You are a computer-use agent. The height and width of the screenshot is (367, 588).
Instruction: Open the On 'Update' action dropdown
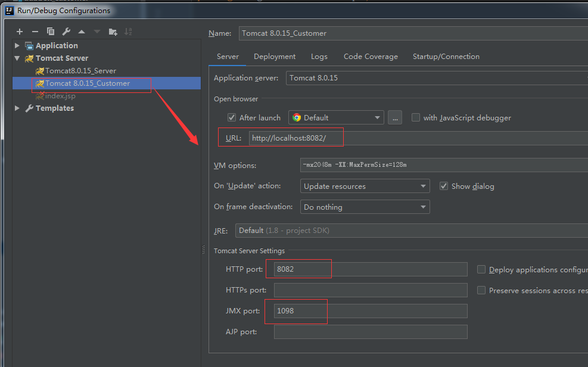(x=365, y=186)
